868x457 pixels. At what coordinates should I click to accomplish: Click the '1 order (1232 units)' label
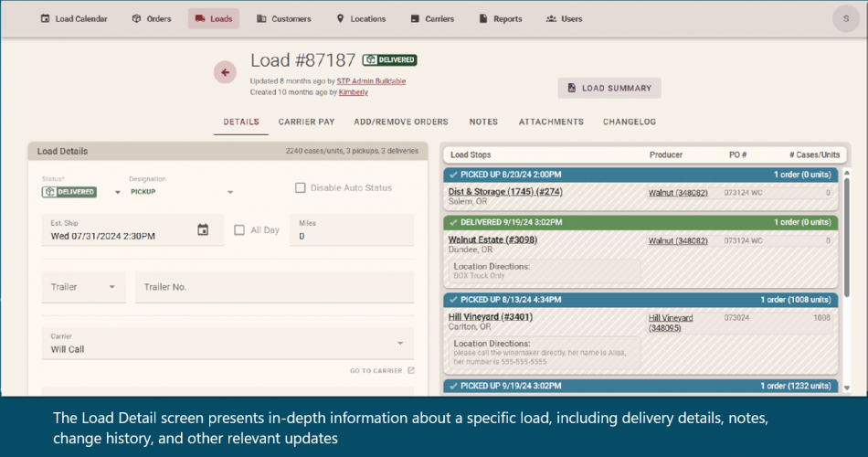[796, 386]
